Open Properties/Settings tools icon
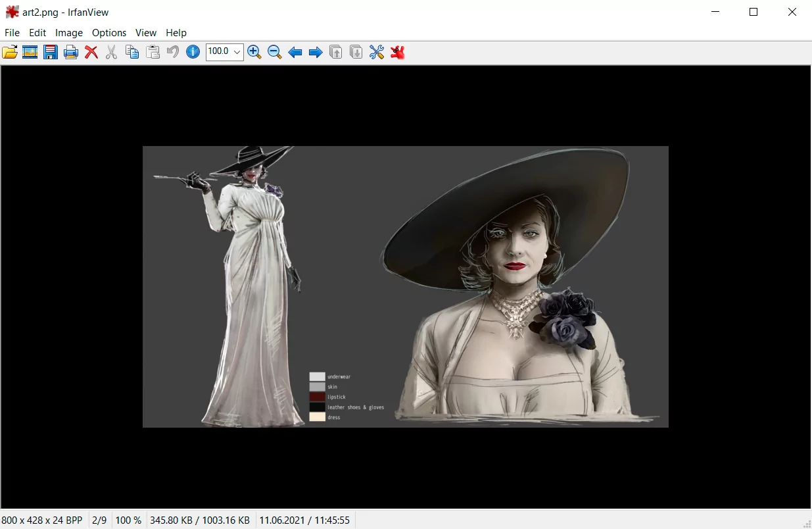 click(x=377, y=52)
